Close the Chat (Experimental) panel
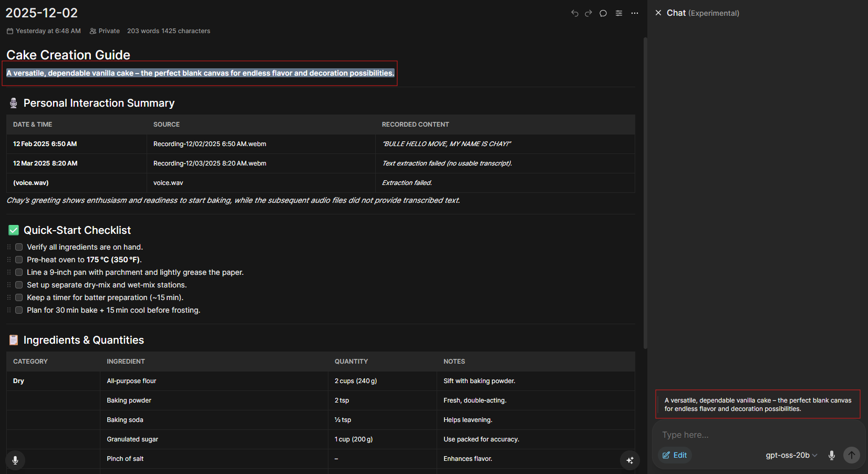This screenshot has height=474, width=868. click(658, 13)
